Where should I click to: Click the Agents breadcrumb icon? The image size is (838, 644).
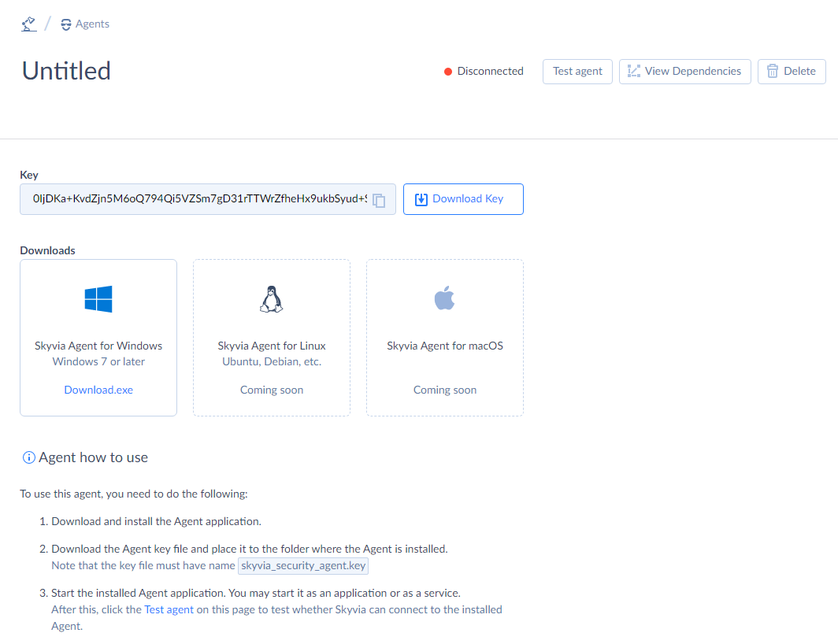tap(65, 24)
